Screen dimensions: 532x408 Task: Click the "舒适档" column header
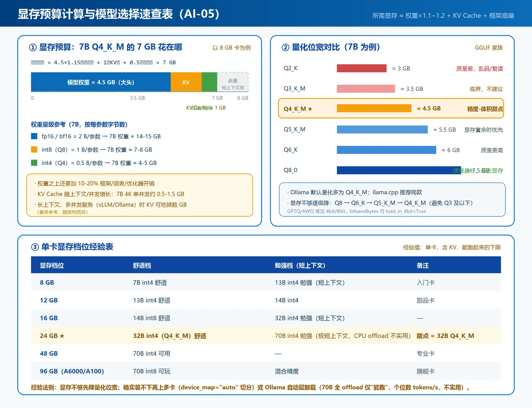142,265
